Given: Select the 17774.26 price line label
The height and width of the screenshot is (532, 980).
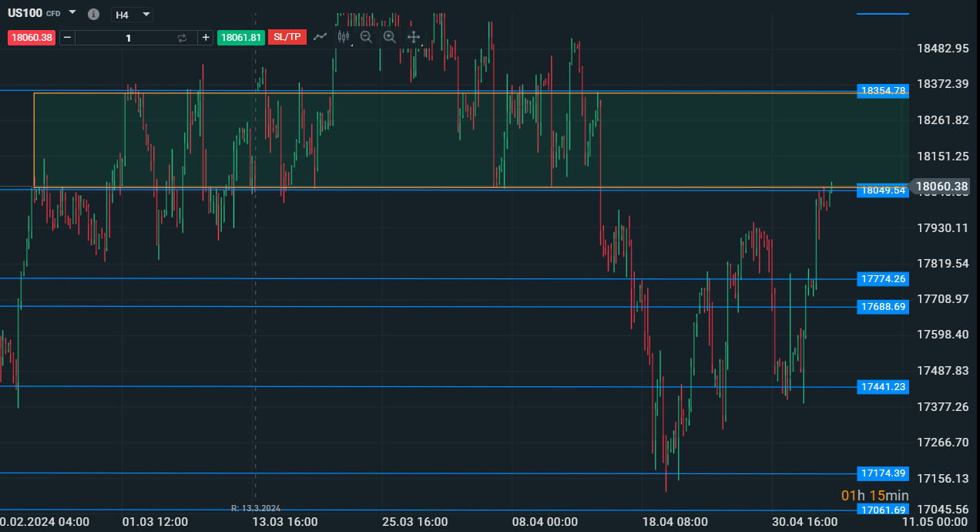Looking at the screenshot, I should pos(883,279).
